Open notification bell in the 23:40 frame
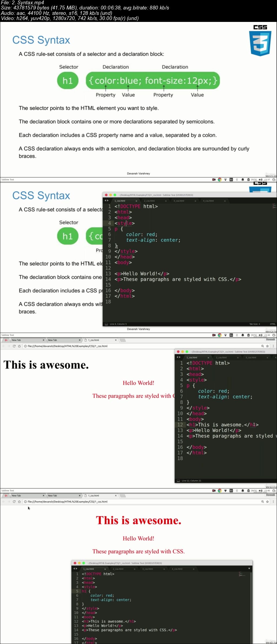Screen dimensions: 277x644 tap(243, 491)
